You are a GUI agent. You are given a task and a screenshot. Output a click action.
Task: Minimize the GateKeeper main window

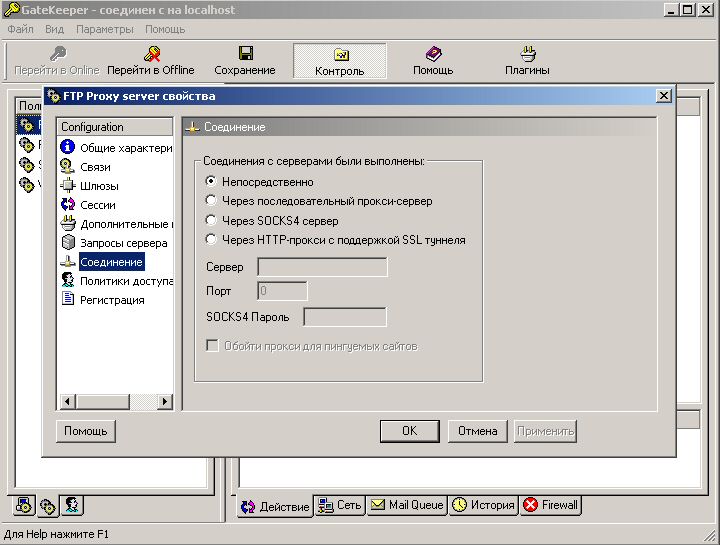pos(671,10)
